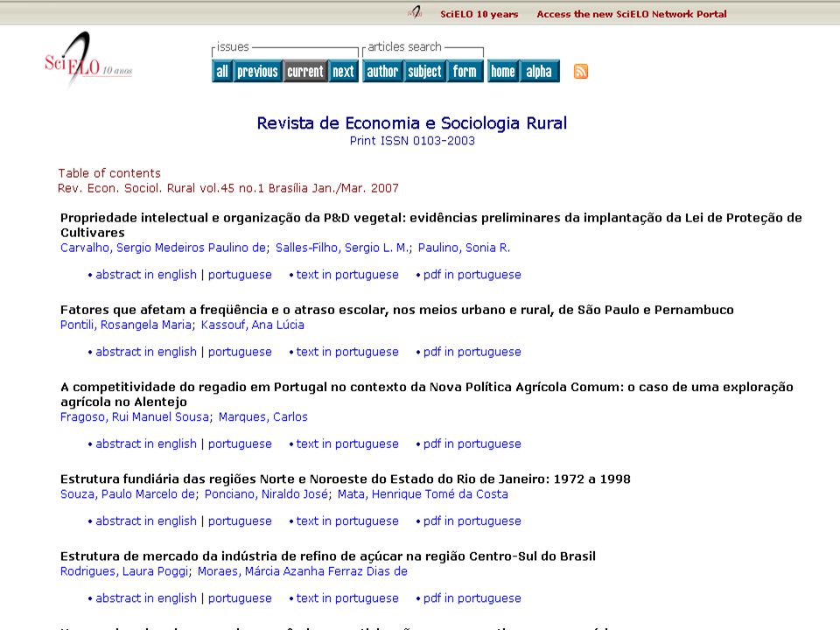Viewport: 840px width, 630px height.
Task: Open author Carvalho, Sergio Medeiros Paulino de
Action: (163, 248)
